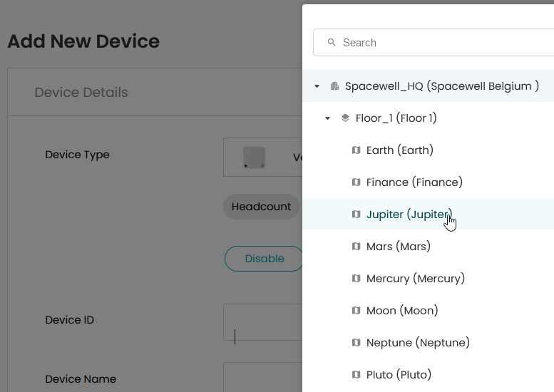Click the device type sensor thumbnail
Viewport: 554px width, 392px height.
(254, 158)
